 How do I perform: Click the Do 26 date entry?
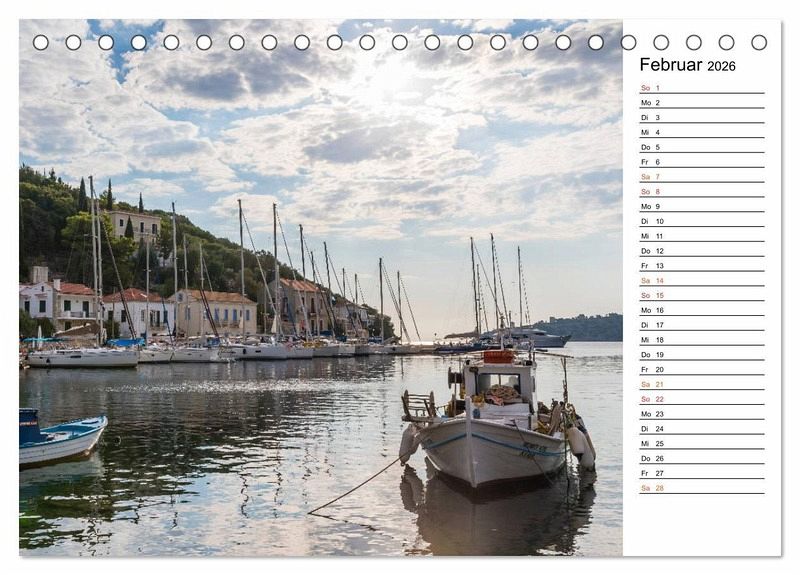pyautogui.click(x=701, y=458)
